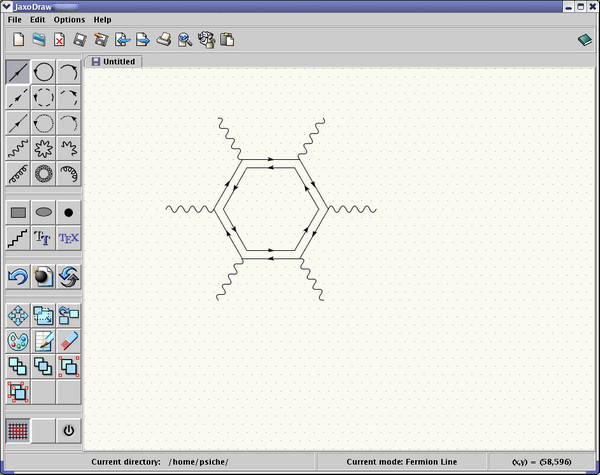Select the photon wavy line tool
The image size is (600, 475).
pyautogui.click(x=18, y=149)
